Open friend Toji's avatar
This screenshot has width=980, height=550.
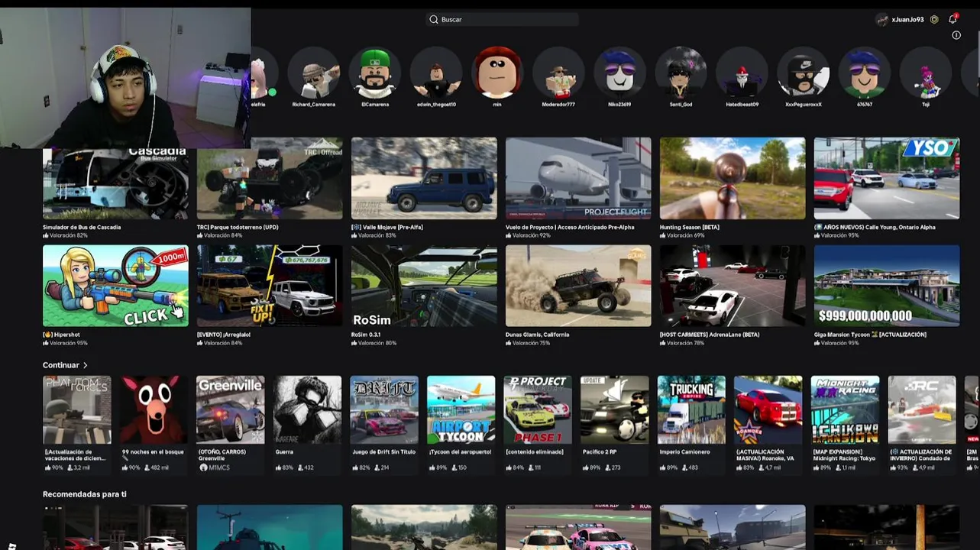pyautogui.click(x=926, y=73)
